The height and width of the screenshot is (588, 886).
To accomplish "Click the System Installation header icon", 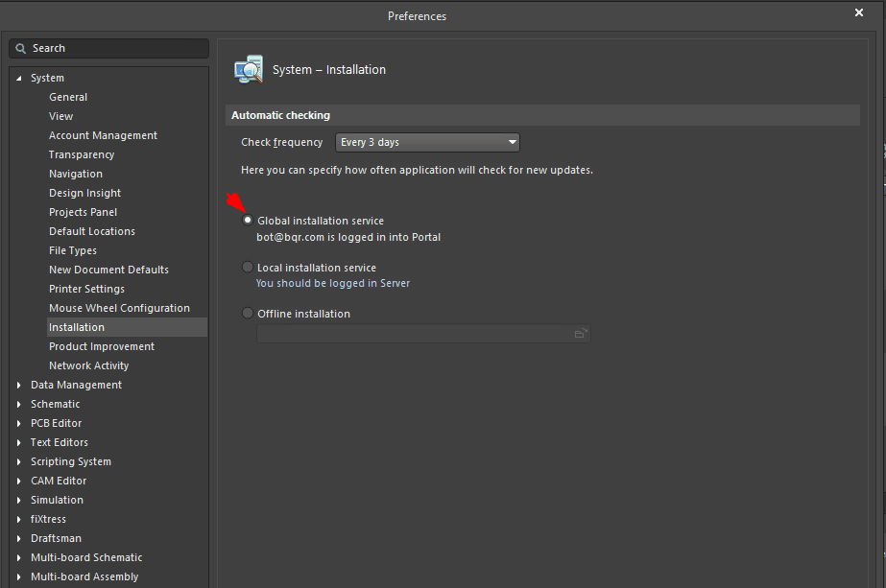I will click(x=249, y=69).
